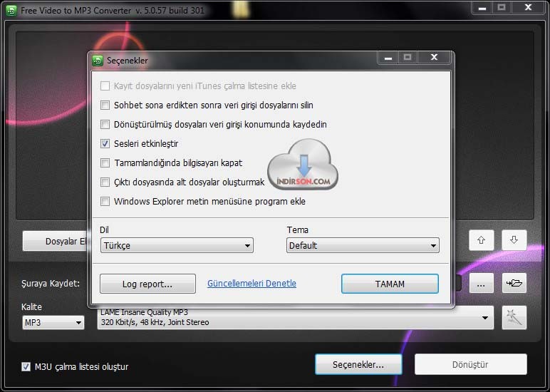Click the Seçenekler... button in main window
This screenshot has width=550, height=392.
point(358,364)
